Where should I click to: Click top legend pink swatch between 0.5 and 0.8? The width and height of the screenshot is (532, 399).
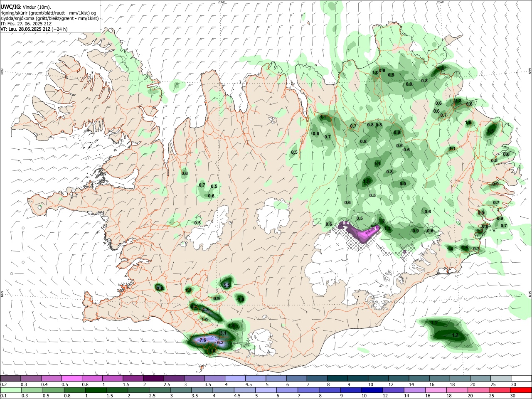(72, 378)
